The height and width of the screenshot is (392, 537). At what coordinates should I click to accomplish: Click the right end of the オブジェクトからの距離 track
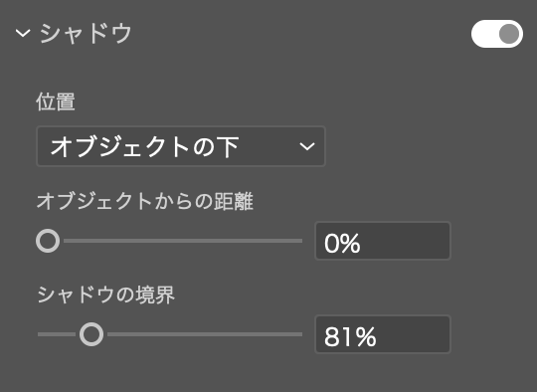pyautogui.click(x=299, y=241)
